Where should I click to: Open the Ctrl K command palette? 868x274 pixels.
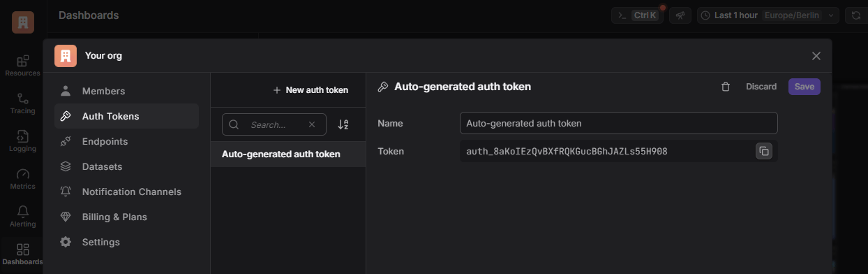[638, 15]
